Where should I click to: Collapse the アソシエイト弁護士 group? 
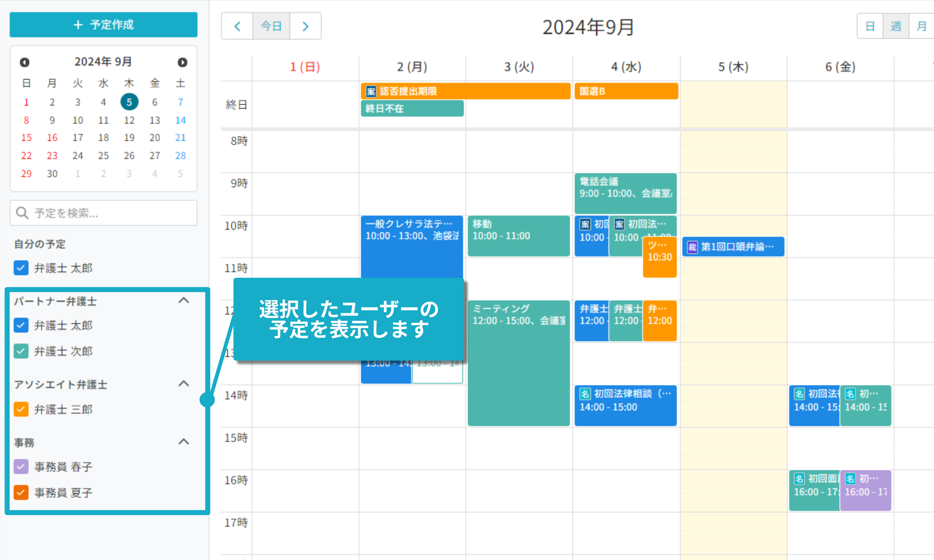click(184, 384)
